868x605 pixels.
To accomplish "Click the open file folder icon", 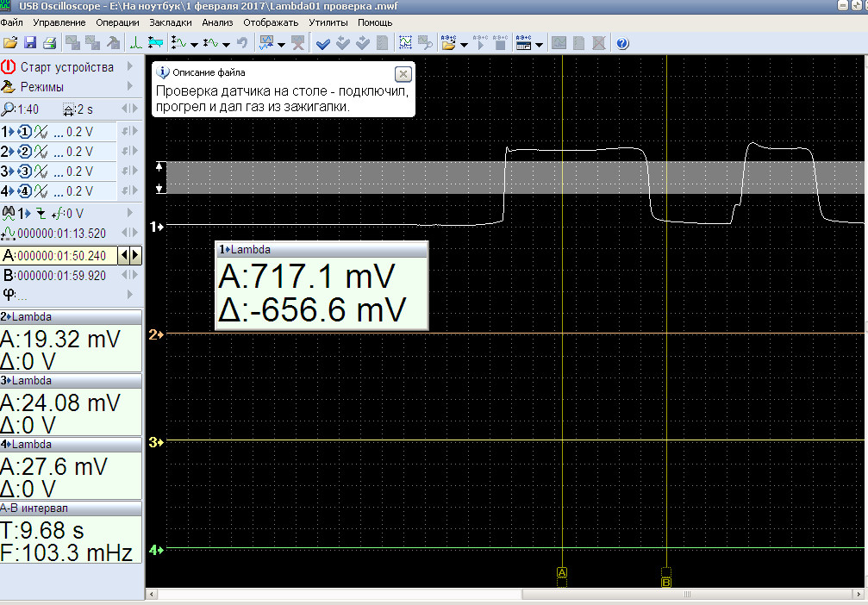I will pyautogui.click(x=10, y=42).
